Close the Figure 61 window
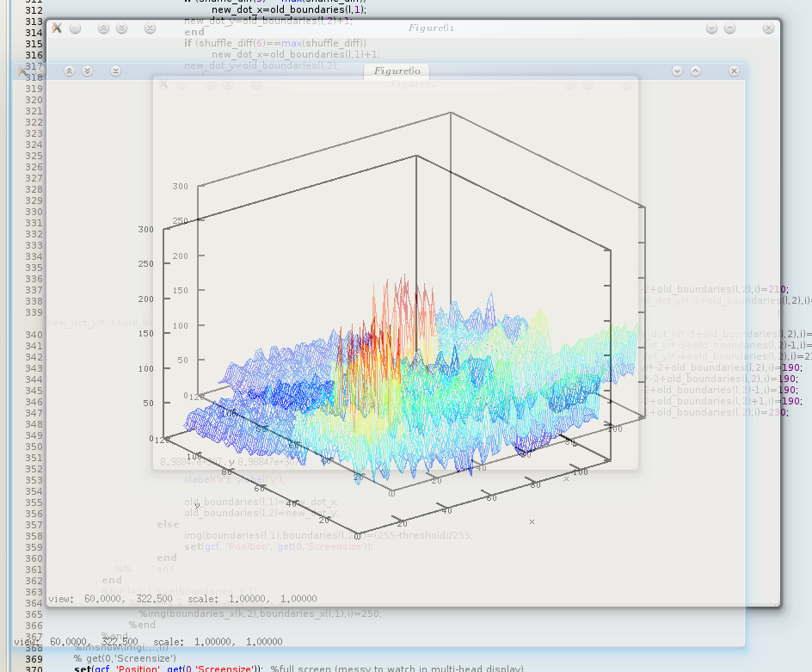The width and height of the screenshot is (812, 672). coord(768,28)
